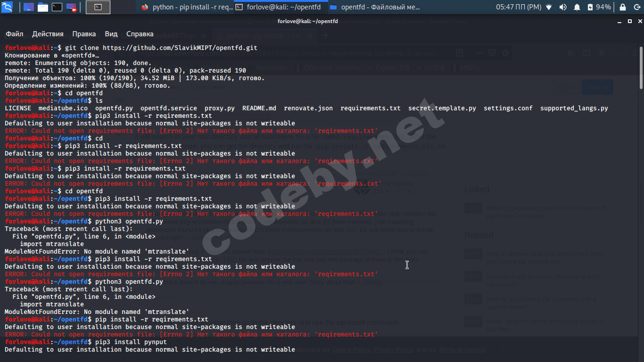Click opentfd.service in the ls output
The width and height of the screenshot is (644, 362).
(169, 108)
